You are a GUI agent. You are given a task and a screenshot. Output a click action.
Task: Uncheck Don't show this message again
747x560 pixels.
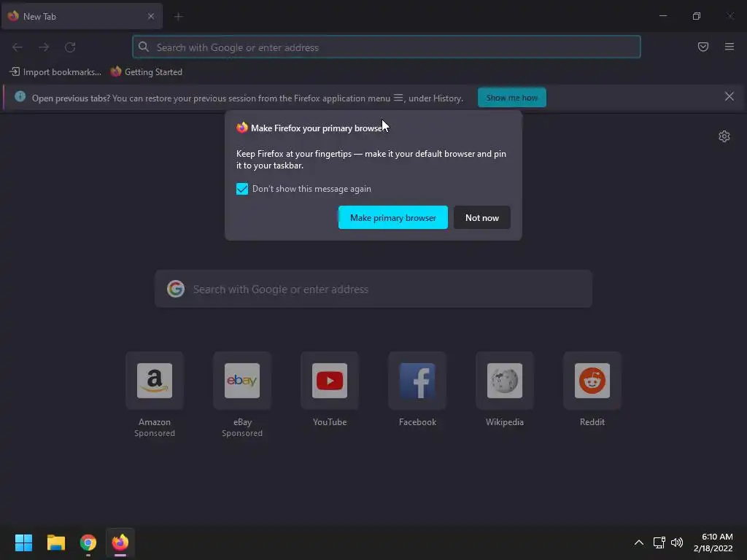(242, 189)
